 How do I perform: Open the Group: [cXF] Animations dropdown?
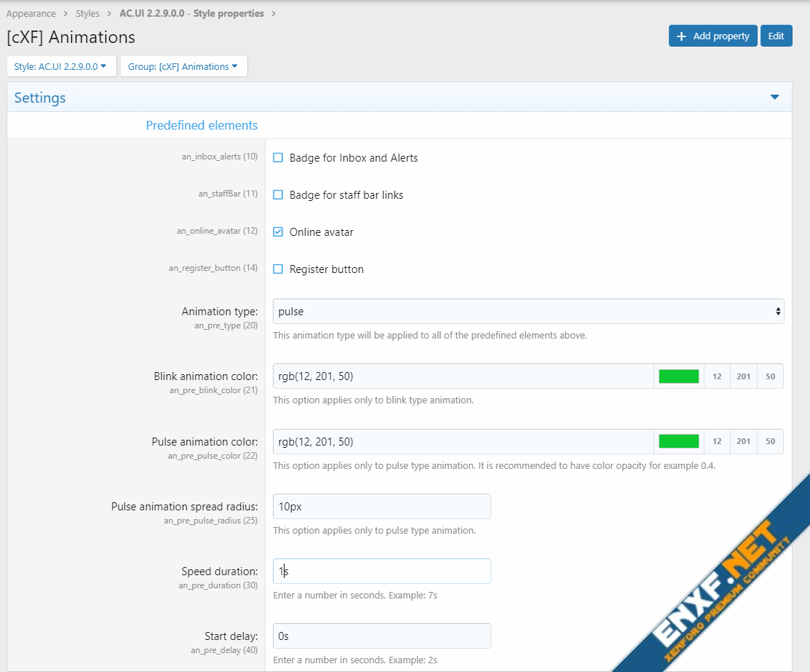point(183,66)
